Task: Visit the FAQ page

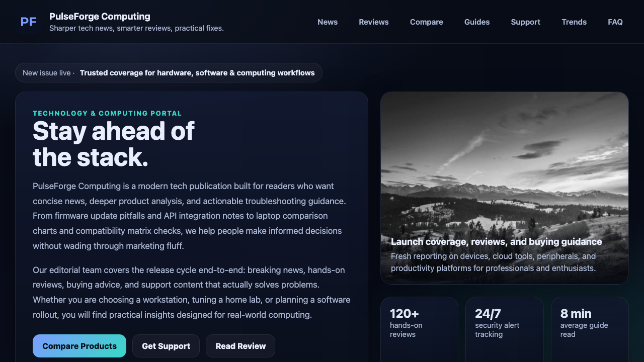Action: (615, 22)
